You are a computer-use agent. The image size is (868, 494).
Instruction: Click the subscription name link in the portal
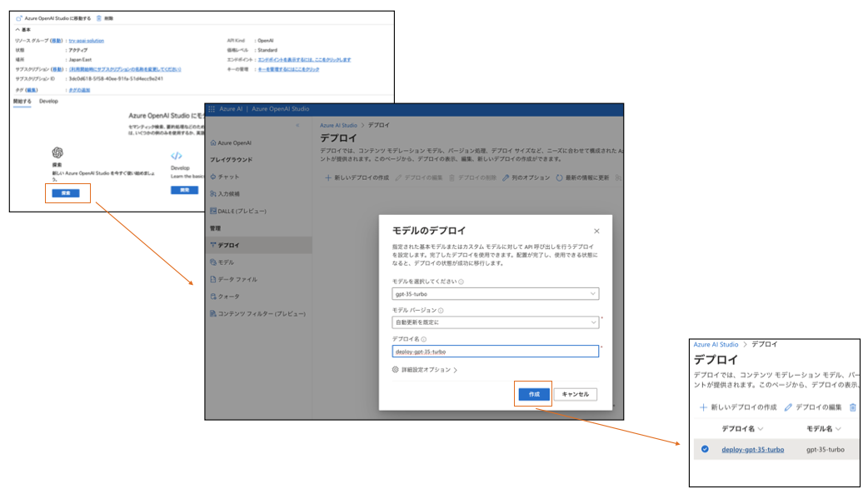(125, 69)
